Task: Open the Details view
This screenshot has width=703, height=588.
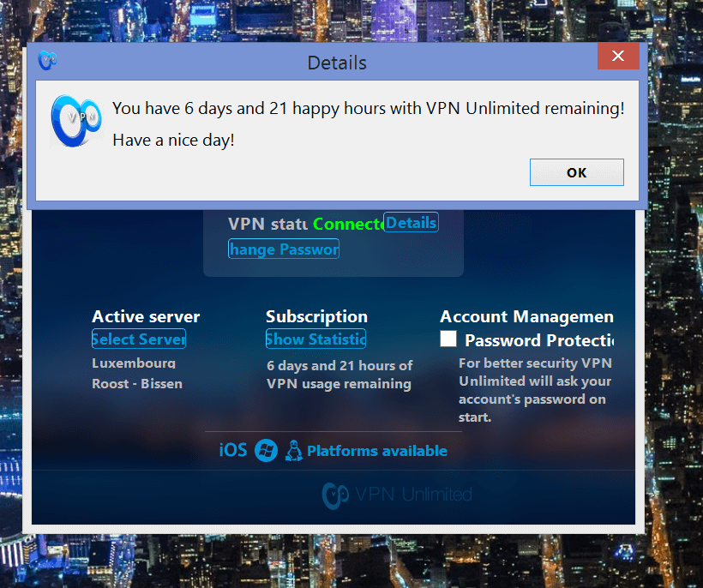Action: tap(411, 222)
